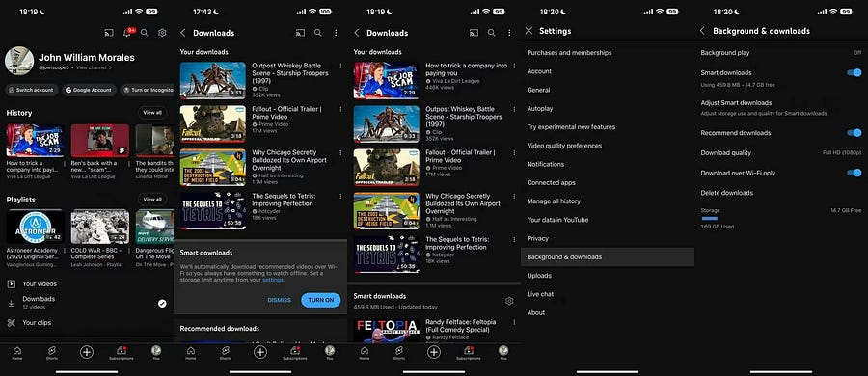Open the notifications bell on the profile screen
The image size is (868, 376).
pos(128,33)
